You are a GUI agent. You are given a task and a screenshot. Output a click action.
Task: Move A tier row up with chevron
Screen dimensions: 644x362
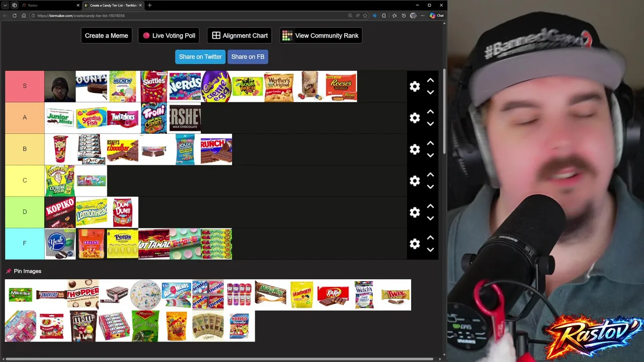430,112
